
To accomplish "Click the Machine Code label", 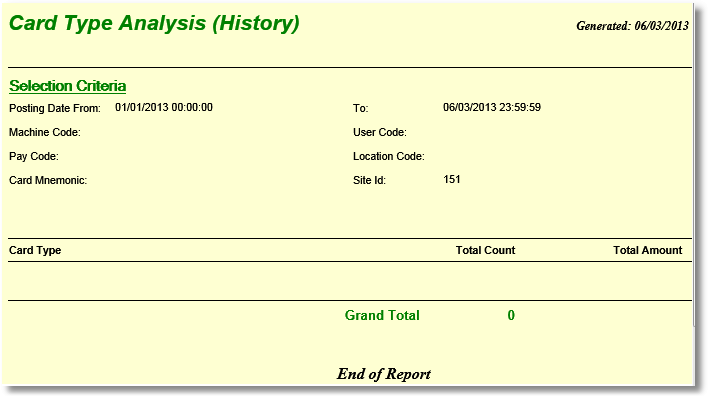I will [45, 132].
